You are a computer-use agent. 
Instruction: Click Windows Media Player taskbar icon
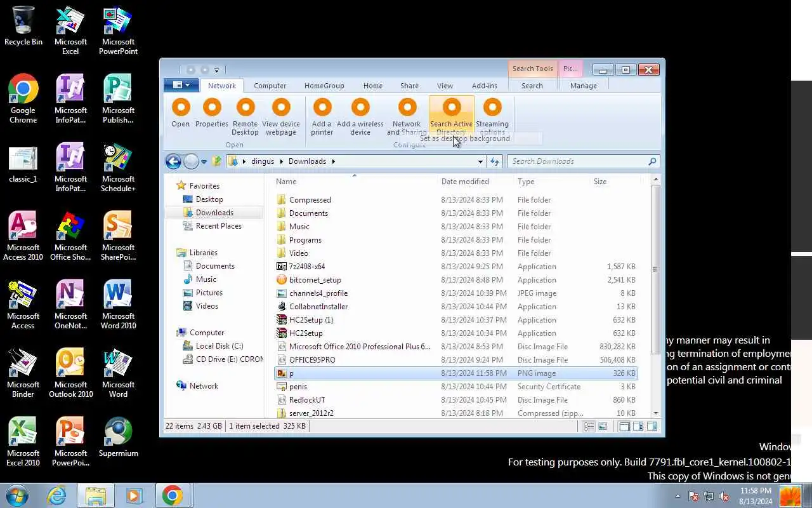point(134,495)
